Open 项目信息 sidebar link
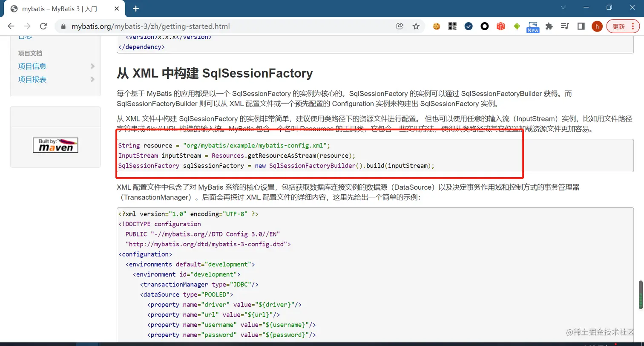The height and width of the screenshot is (346, 644). [32, 66]
